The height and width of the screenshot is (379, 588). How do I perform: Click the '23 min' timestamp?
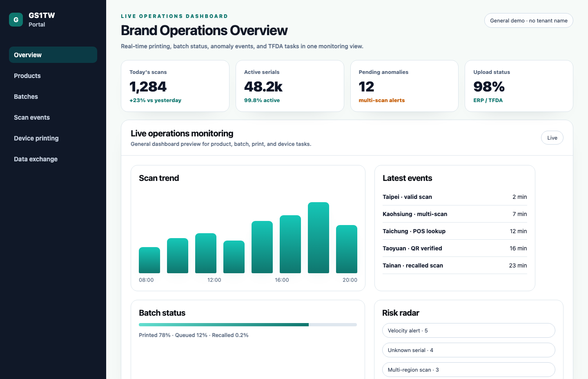(518, 265)
